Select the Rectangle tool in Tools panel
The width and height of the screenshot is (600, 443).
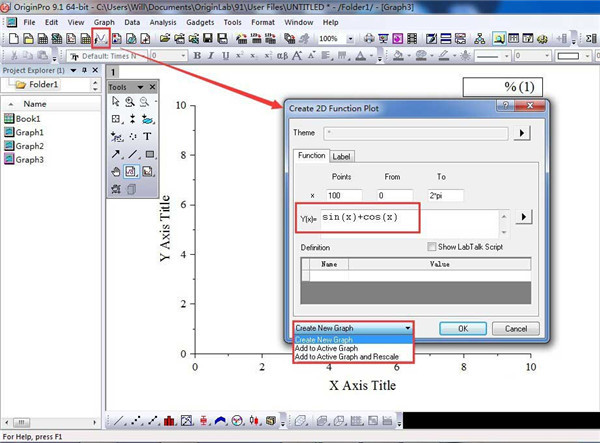tap(149, 153)
